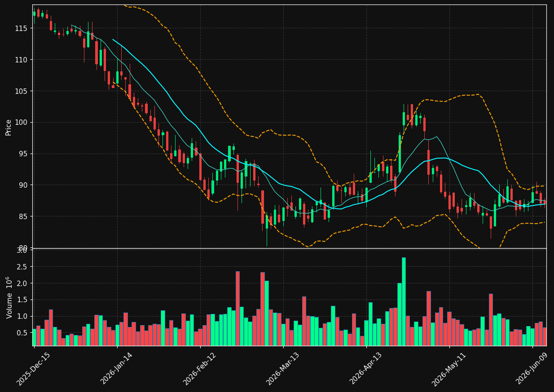Image resolution: width=554 pixels, height=392 pixels.
Task: Click the 0.5 volume tick label
Action: pyautogui.click(x=22, y=333)
